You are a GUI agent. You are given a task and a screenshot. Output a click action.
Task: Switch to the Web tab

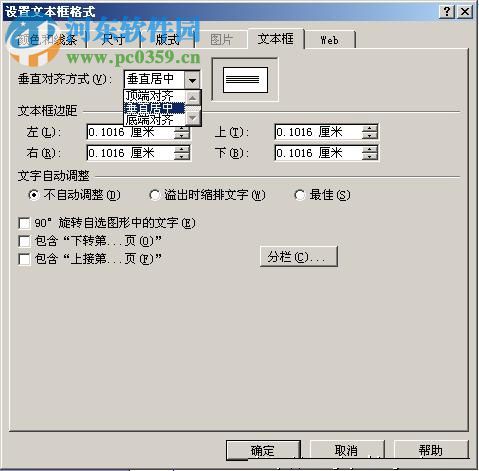pyautogui.click(x=329, y=40)
